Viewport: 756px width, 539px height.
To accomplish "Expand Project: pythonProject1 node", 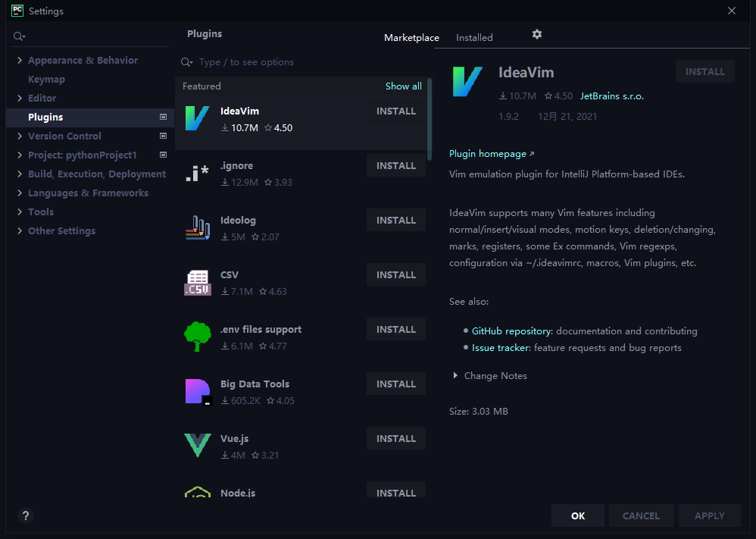I will (x=19, y=155).
